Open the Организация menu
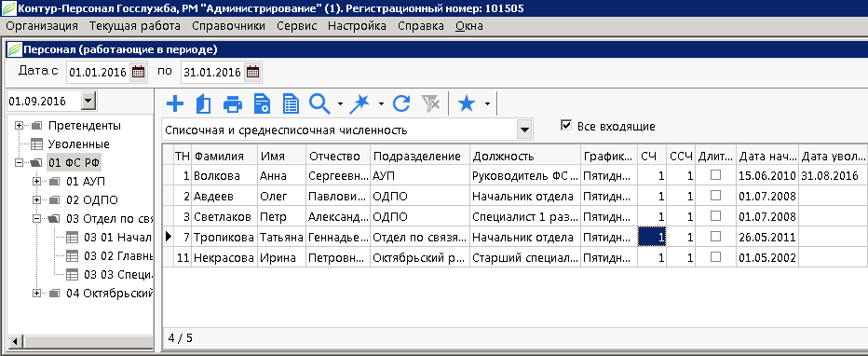Image resolution: width=868 pixels, height=356 pixels. (x=42, y=26)
